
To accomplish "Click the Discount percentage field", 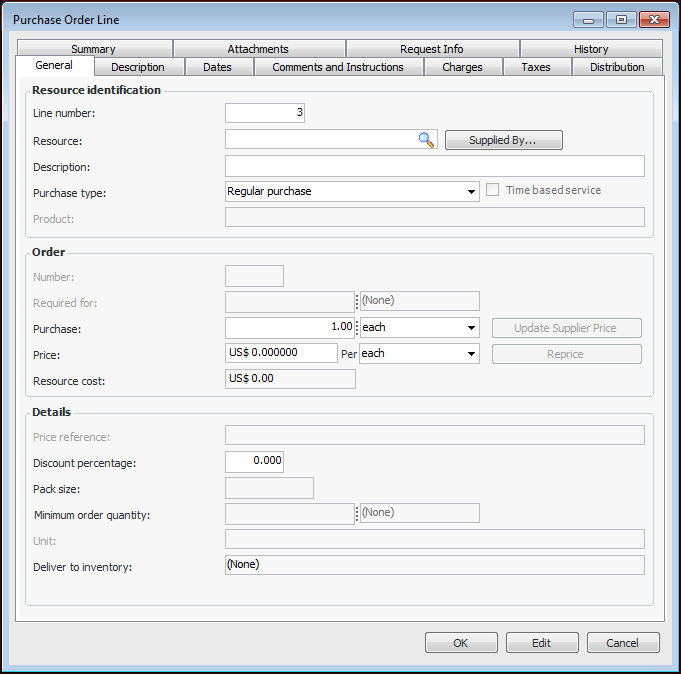I will [x=254, y=461].
